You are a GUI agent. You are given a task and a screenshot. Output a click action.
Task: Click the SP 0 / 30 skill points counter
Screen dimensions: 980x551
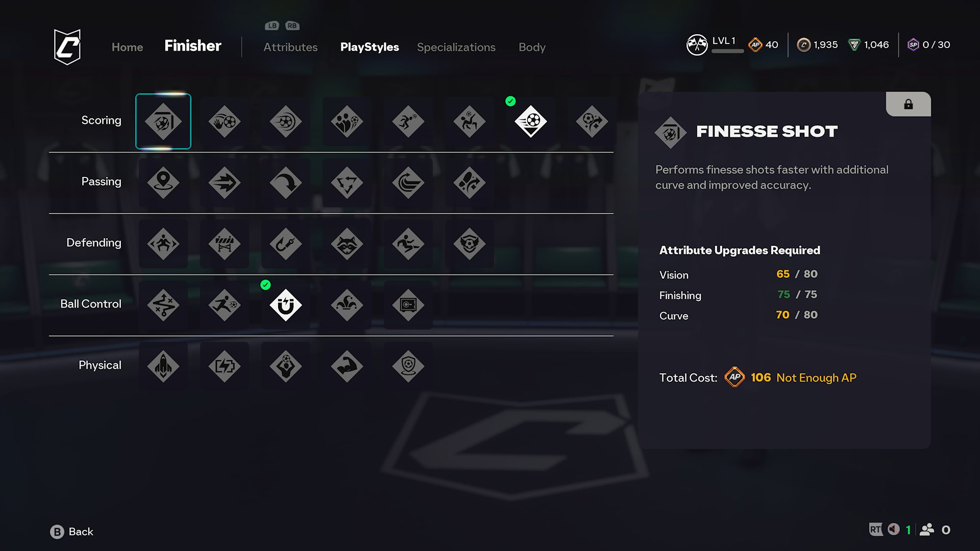tap(928, 45)
